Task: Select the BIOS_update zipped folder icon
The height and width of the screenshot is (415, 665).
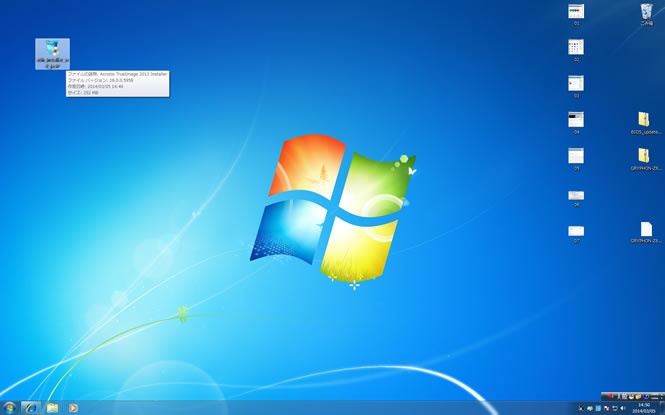Action: click(645, 123)
